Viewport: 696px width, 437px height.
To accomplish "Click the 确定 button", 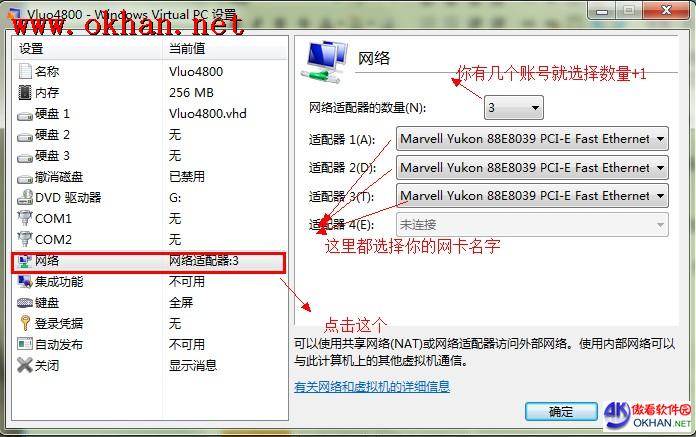I will click(x=561, y=412).
